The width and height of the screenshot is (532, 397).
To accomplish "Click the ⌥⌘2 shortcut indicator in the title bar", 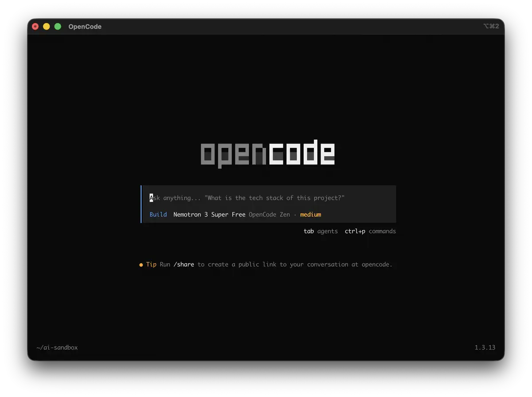I will tap(491, 26).
